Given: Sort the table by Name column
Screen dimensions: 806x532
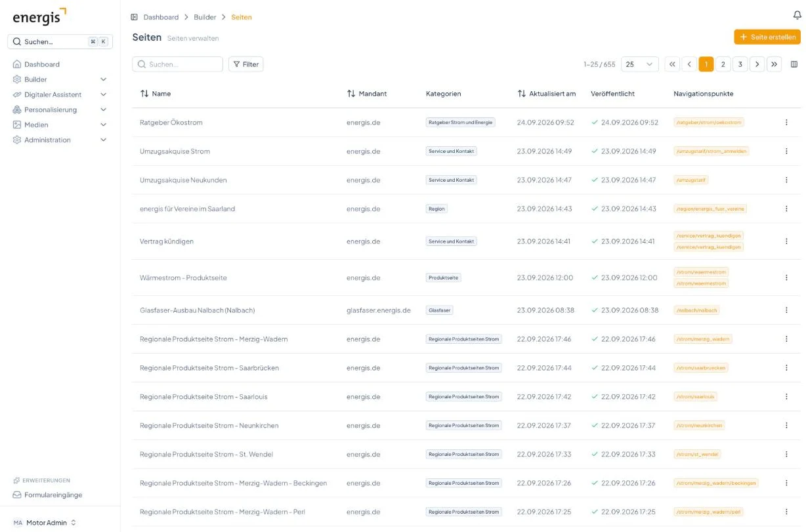Looking at the screenshot, I should click(156, 94).
